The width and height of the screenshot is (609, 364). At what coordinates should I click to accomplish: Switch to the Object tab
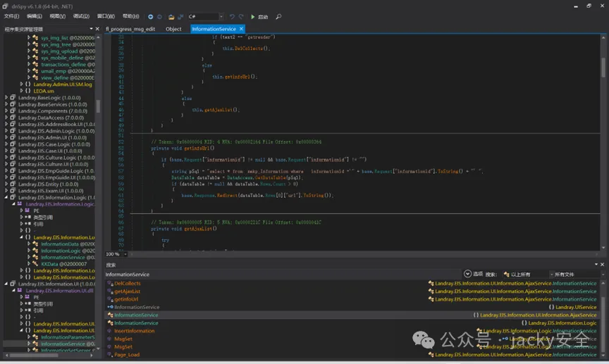click(173, 29)
